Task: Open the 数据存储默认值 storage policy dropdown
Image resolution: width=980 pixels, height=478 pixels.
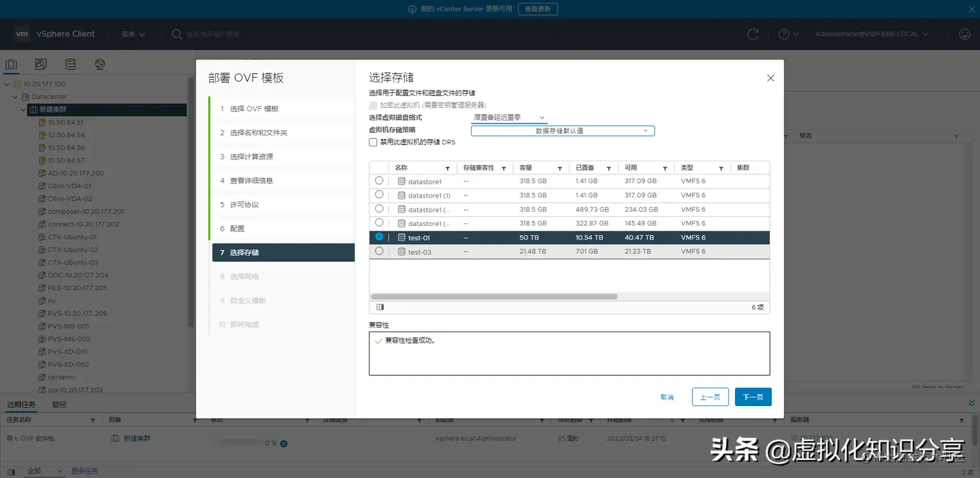Action: pos(562,130)
